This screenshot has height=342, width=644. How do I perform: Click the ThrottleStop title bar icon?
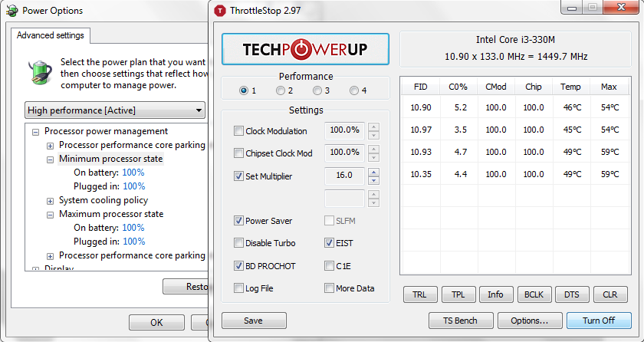(x=220, y=11)
